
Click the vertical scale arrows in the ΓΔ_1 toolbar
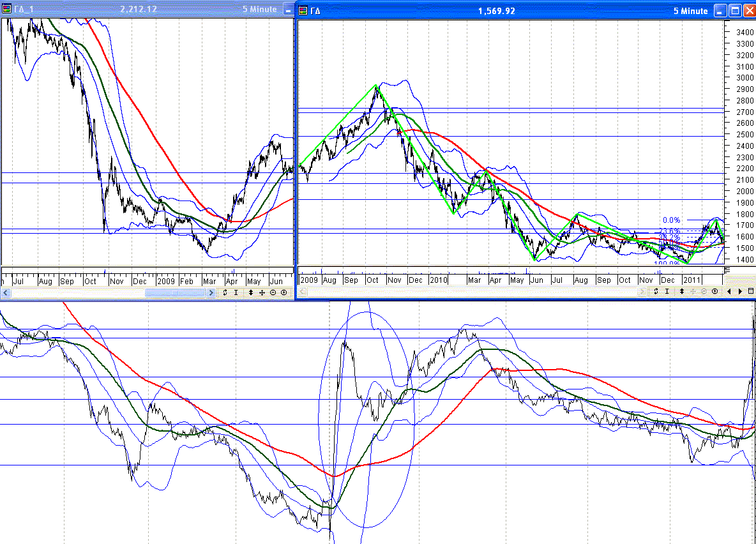click(x=251, y=292)
